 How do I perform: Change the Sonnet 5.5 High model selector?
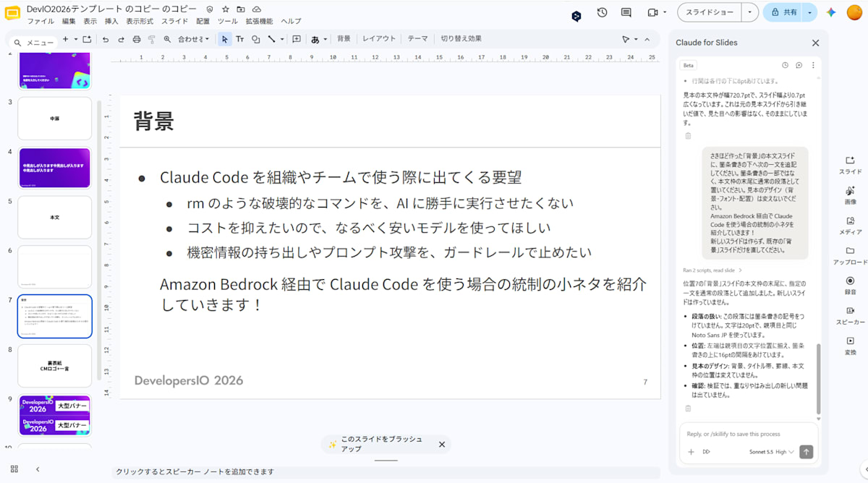(x=772, y=452)
